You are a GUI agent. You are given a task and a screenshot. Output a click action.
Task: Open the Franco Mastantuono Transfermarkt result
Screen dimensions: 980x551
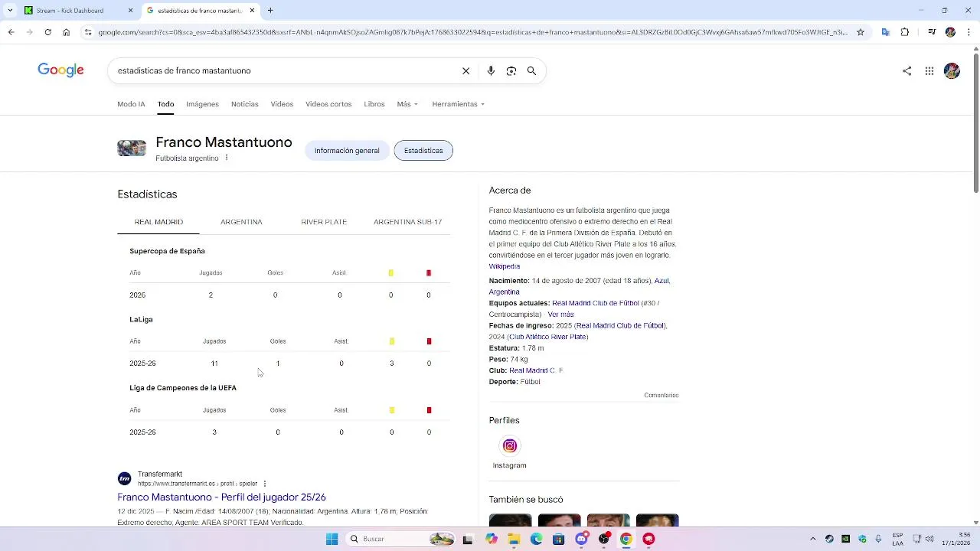click(221, 497)
